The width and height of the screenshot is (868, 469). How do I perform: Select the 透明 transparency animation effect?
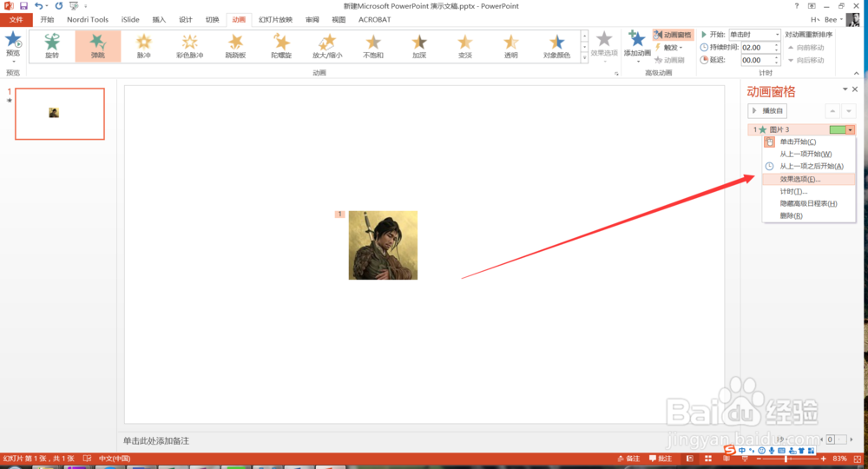(511, 45)
